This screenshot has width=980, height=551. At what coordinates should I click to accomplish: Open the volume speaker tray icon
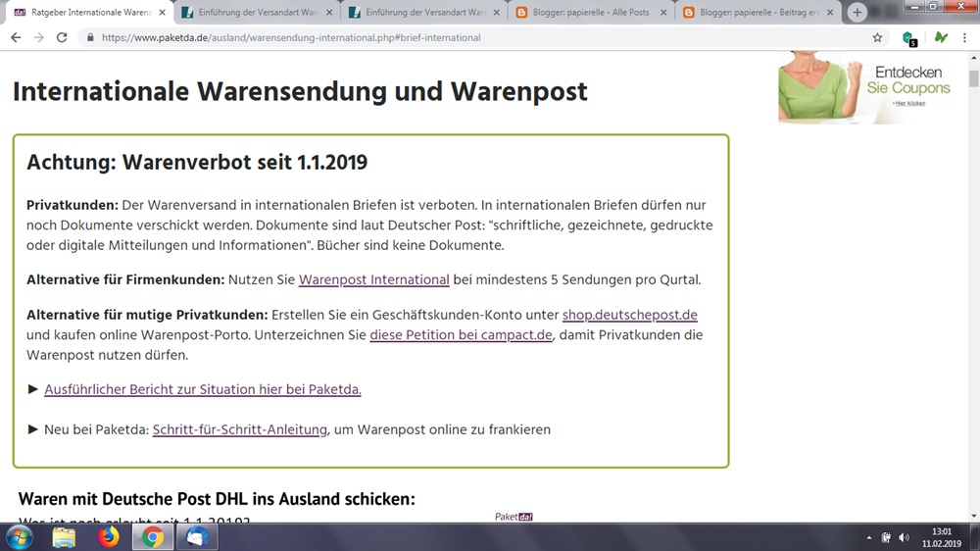point(904,538)
